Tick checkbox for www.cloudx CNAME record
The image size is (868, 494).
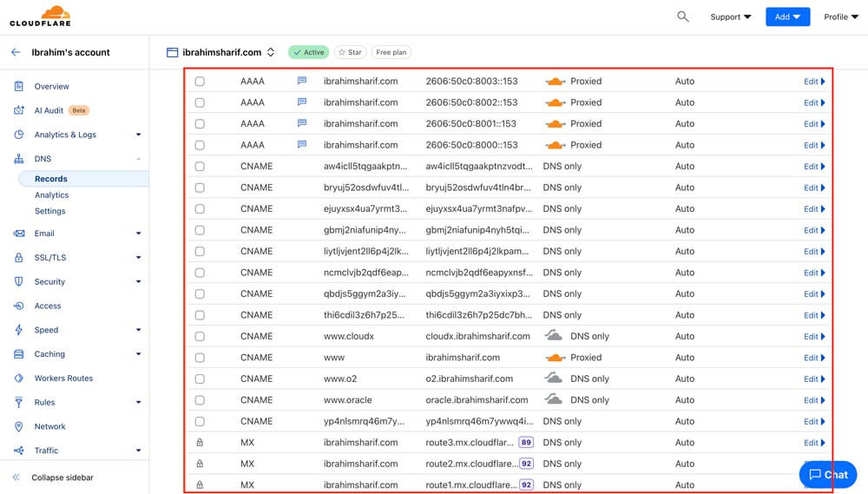pyautogui.click(x=200, y=337)
